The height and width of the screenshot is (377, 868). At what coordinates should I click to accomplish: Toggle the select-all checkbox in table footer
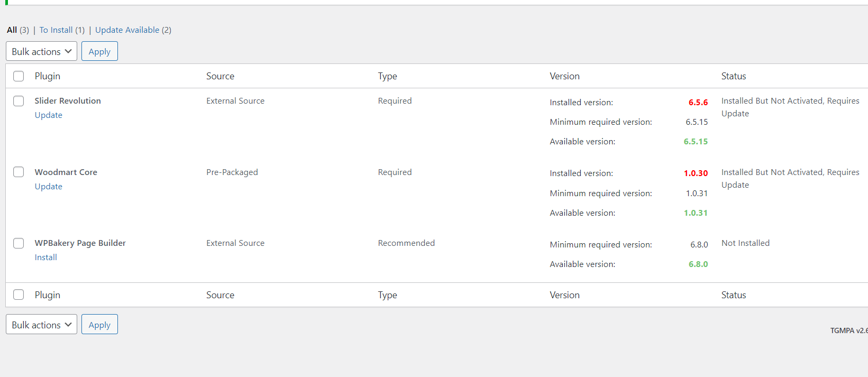click(x=19, y=295)
